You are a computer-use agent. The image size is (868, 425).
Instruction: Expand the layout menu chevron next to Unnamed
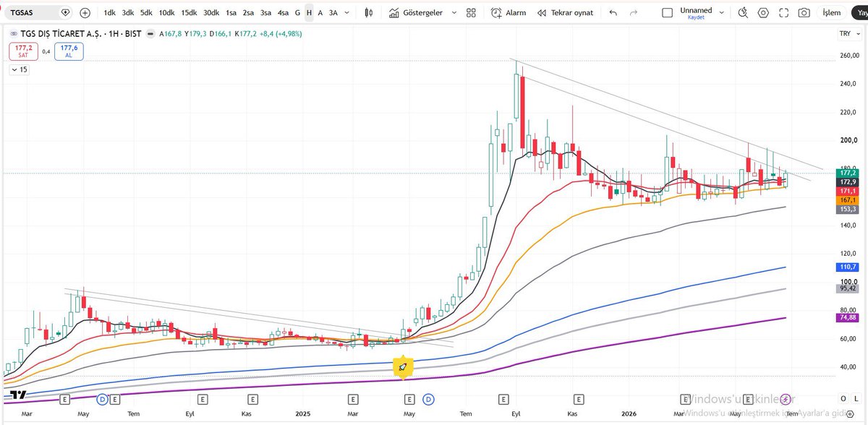coord(723,12)
